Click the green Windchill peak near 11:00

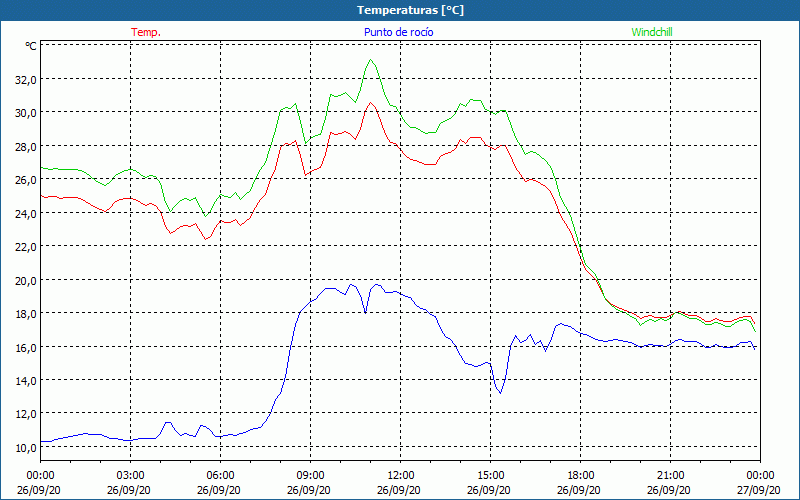point(371,60)
